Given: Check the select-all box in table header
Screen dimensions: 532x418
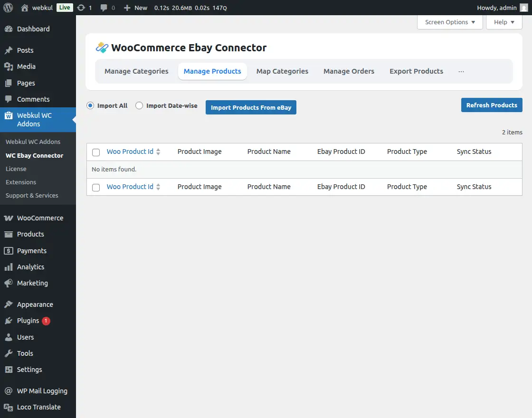Looking at the screenshot, I should pyautogui.click(x=96, y=152).
